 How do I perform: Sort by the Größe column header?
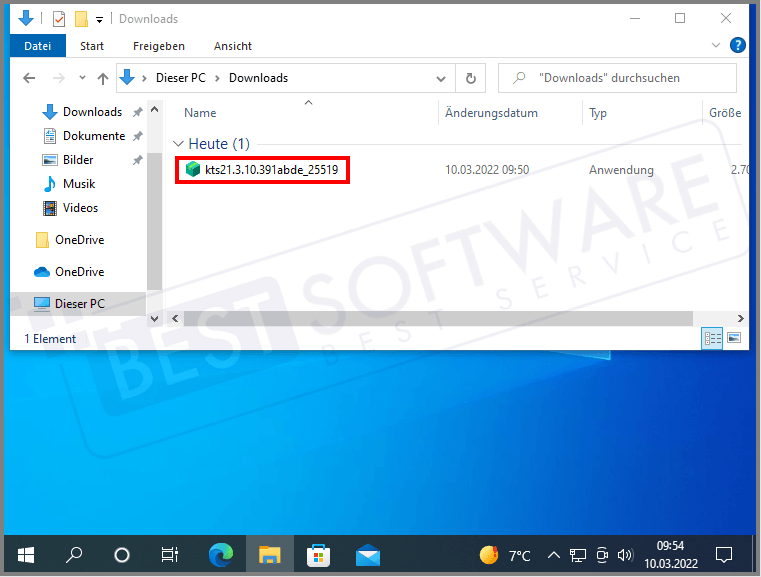725,113
